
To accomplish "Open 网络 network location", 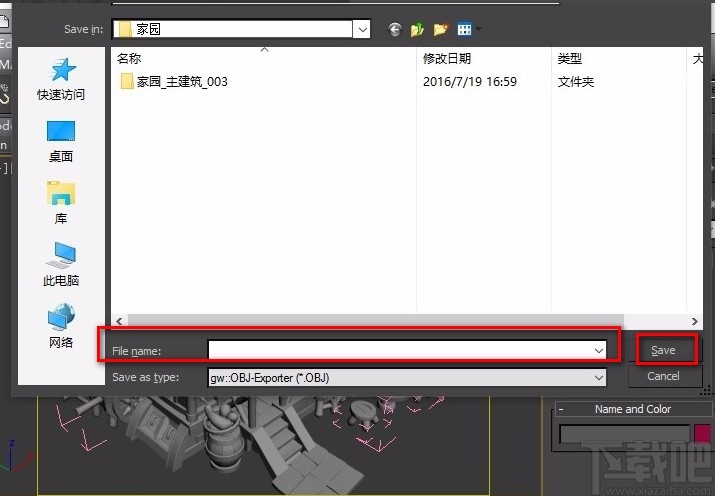I will click(x=61, y=326).
